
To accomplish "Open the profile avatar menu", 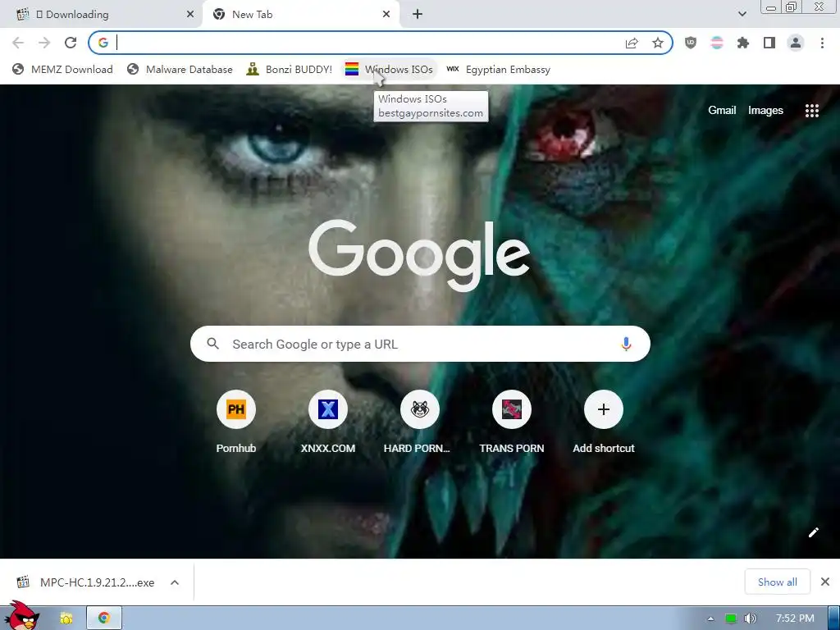I will click(x=796, y=43).
